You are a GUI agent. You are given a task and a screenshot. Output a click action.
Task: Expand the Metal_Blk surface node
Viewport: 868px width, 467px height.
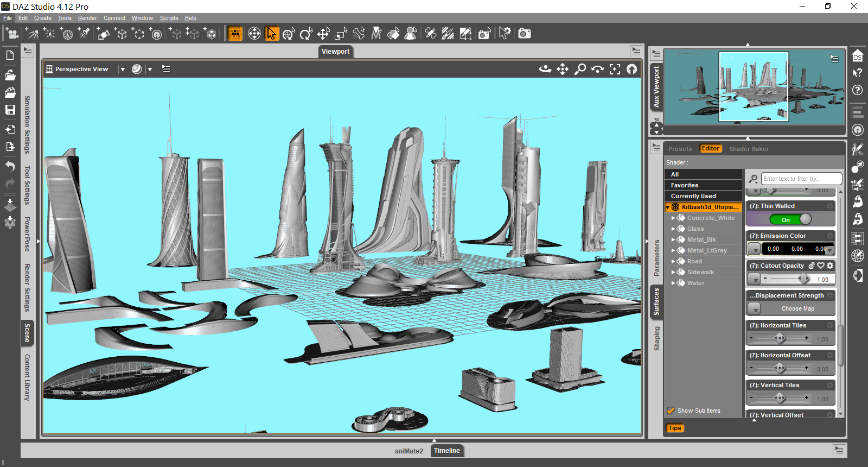pyautogui.click(x=674, y=239)
